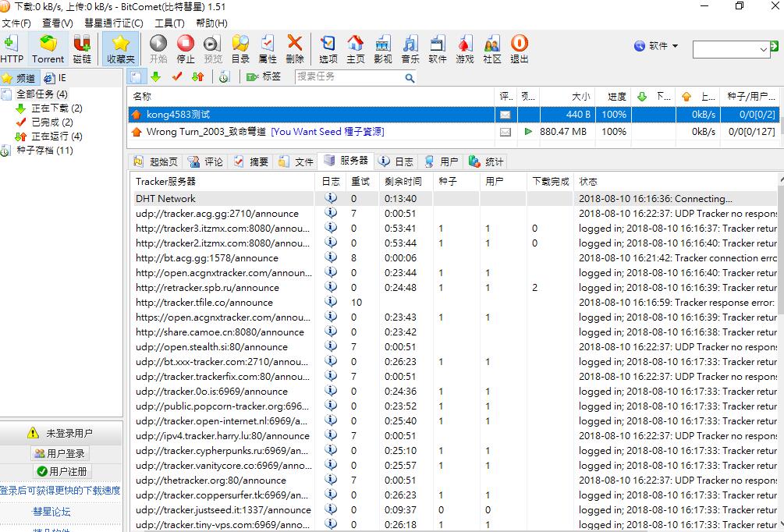Click the envelope icon in kong4583测试 row
The height and width of the screenshot is (532, 784).
coord(506,115)
